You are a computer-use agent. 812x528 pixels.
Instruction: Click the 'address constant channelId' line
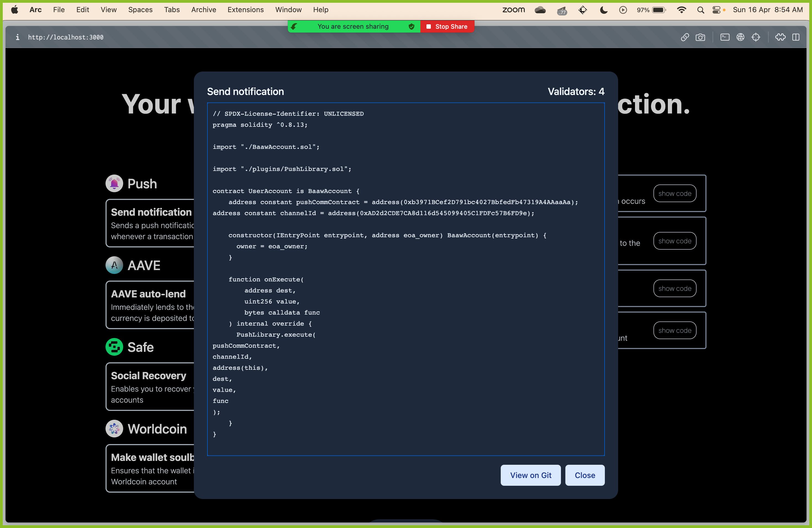click(374, 213)
